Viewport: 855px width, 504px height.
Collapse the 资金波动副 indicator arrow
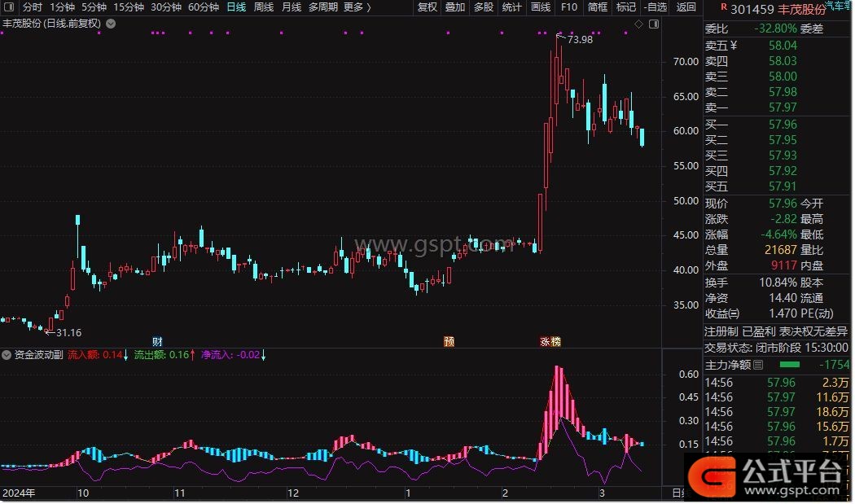[x=7, y=355]
